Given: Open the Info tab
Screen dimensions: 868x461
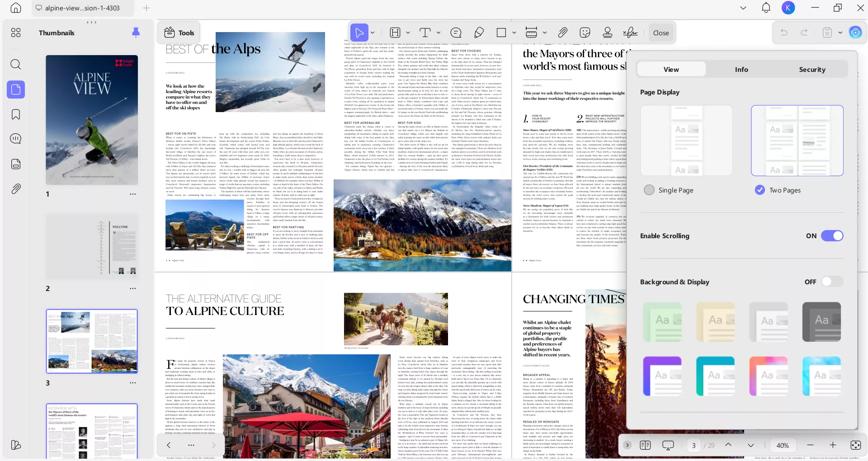Looking at the screenshot, I should 741,69.
